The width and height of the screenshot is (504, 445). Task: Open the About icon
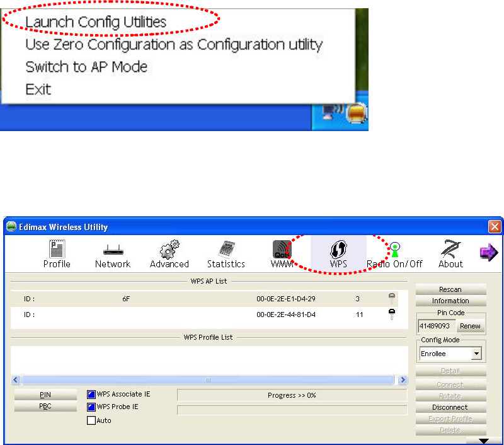point(450,249)
